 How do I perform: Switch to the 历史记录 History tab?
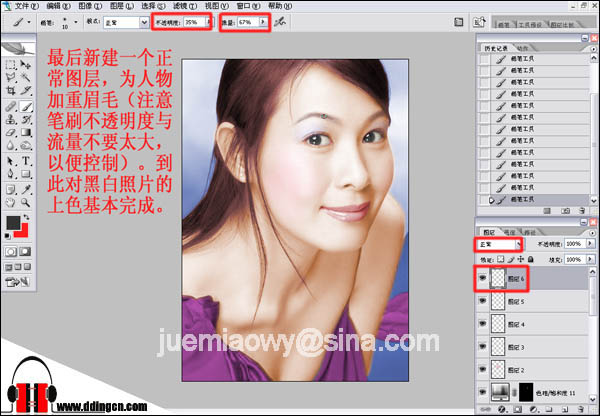tap(496, 48)
